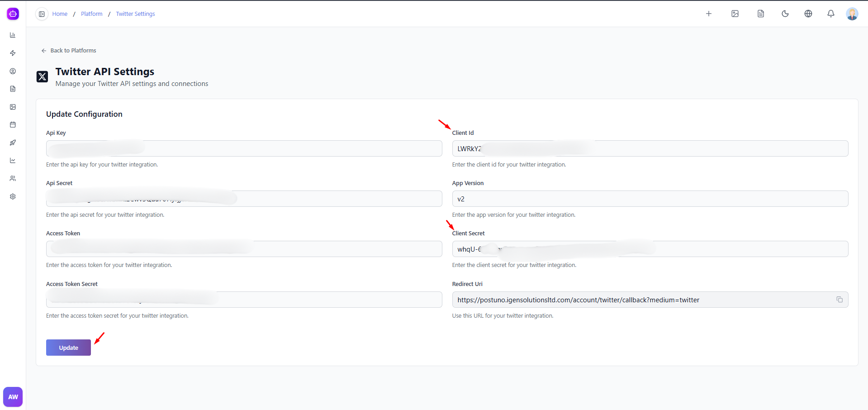Open the calendar icon in sidebar
Image resolution: width=868 pixels, height=410 pixels.
coord(13,124)
